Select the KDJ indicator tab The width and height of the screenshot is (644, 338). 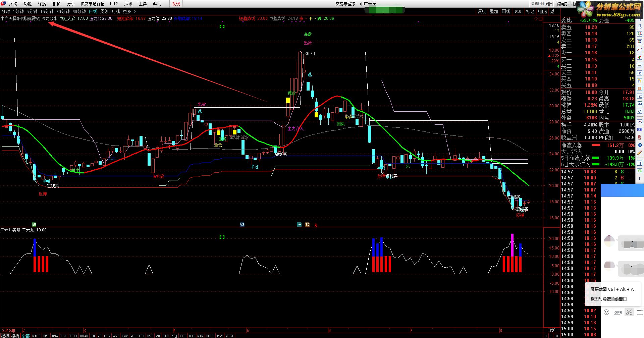[174, 336]
